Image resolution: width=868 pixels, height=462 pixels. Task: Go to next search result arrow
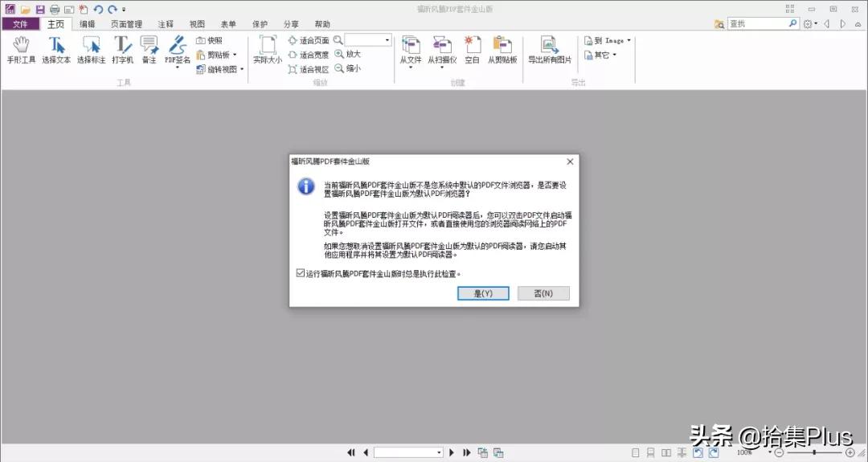tap(842, 24)
